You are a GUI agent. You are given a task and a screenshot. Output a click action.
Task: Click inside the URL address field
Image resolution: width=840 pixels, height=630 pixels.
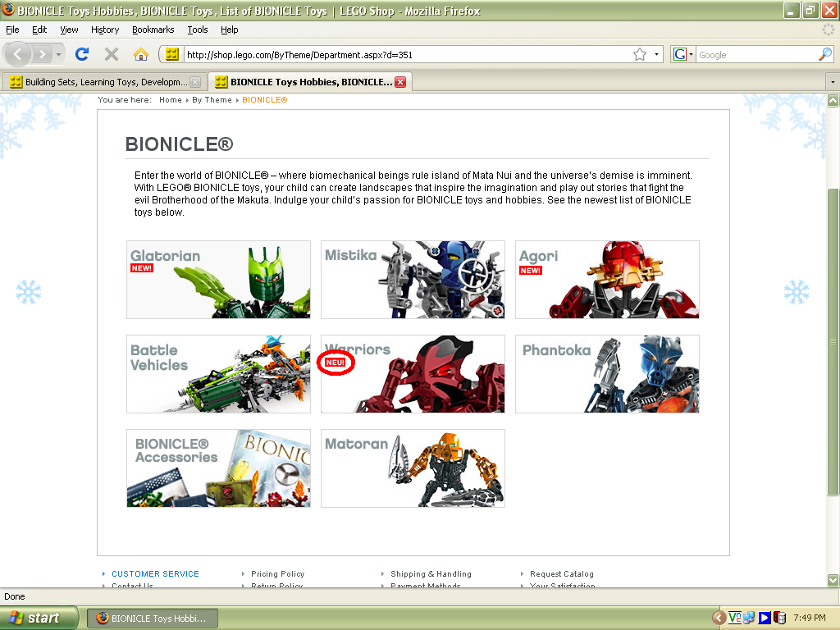tap(407, 55)
